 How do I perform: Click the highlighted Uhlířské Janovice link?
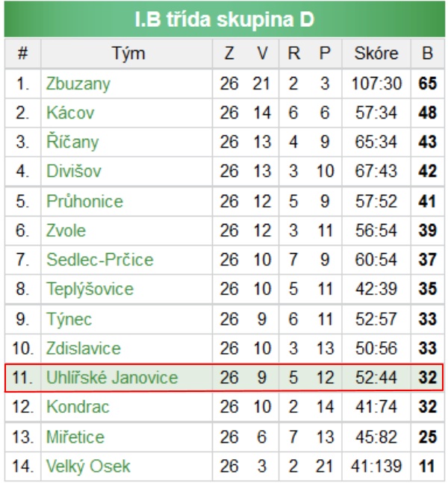coord(112,377)
